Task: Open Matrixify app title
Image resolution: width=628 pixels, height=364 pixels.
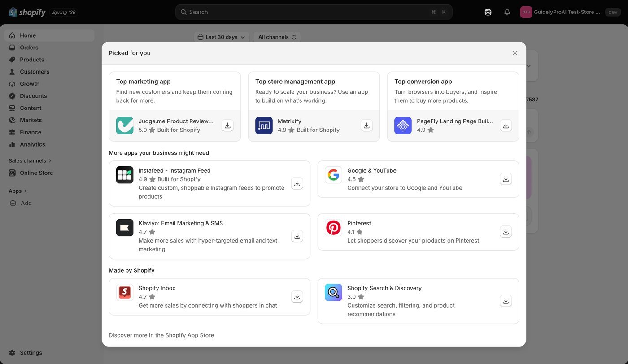Action: 289,121
